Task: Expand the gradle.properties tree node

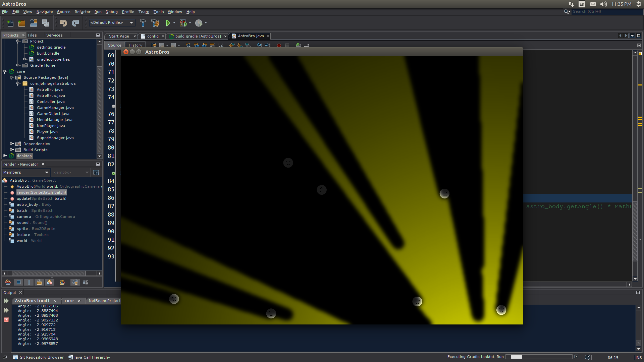Action: (x=25, y=59)
